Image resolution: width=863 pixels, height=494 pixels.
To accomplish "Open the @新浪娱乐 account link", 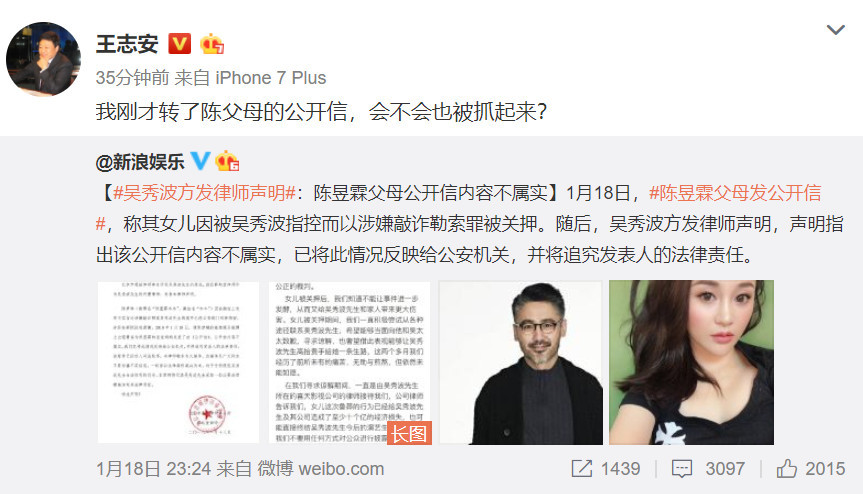I will pos(140,162).
